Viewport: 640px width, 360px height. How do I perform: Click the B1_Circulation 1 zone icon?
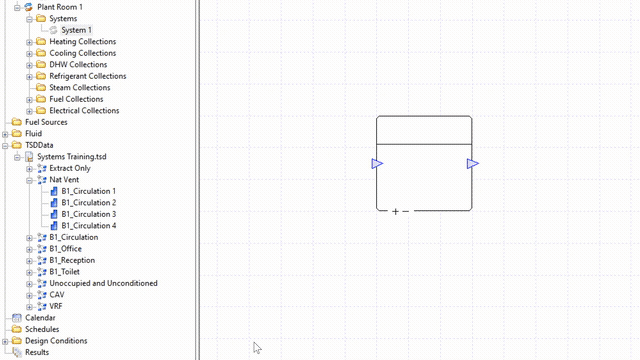click(x=54, y=191)
